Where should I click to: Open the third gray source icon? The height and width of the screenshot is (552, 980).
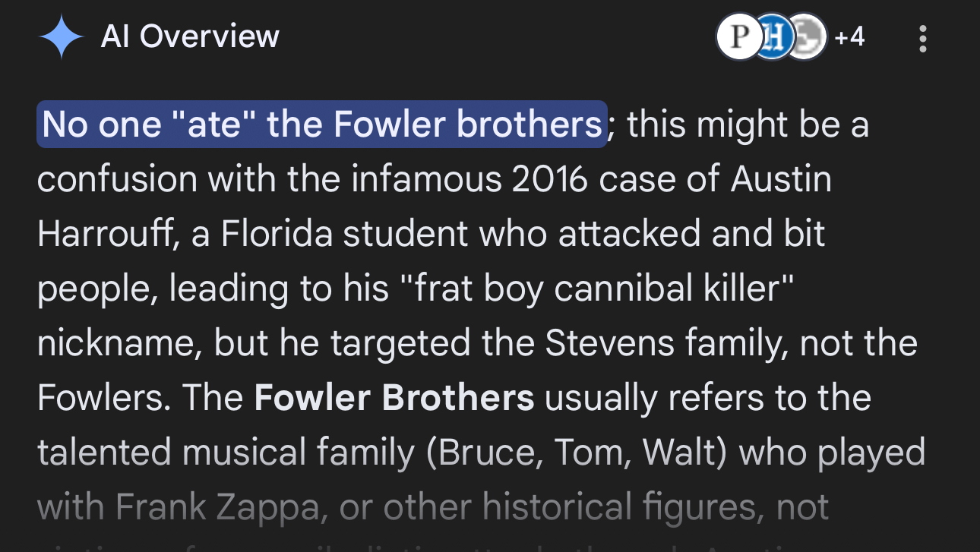807,37
